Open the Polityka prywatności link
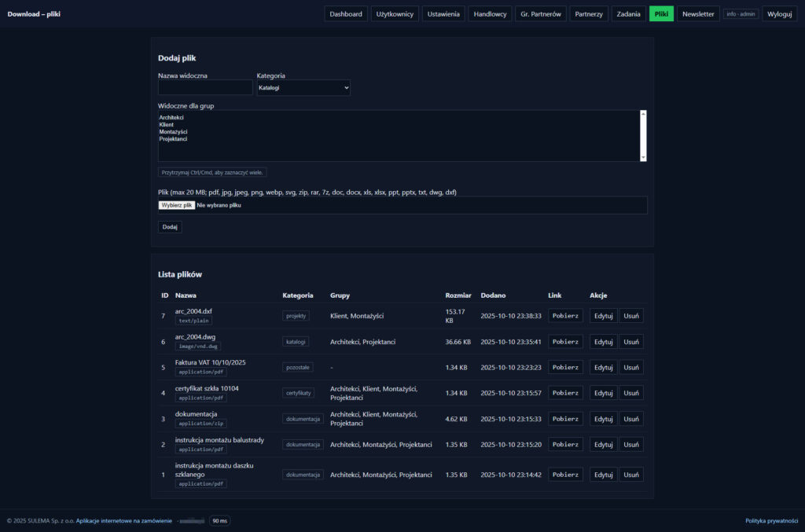Viewport: 805px width, 532px height. click(771, 520)
